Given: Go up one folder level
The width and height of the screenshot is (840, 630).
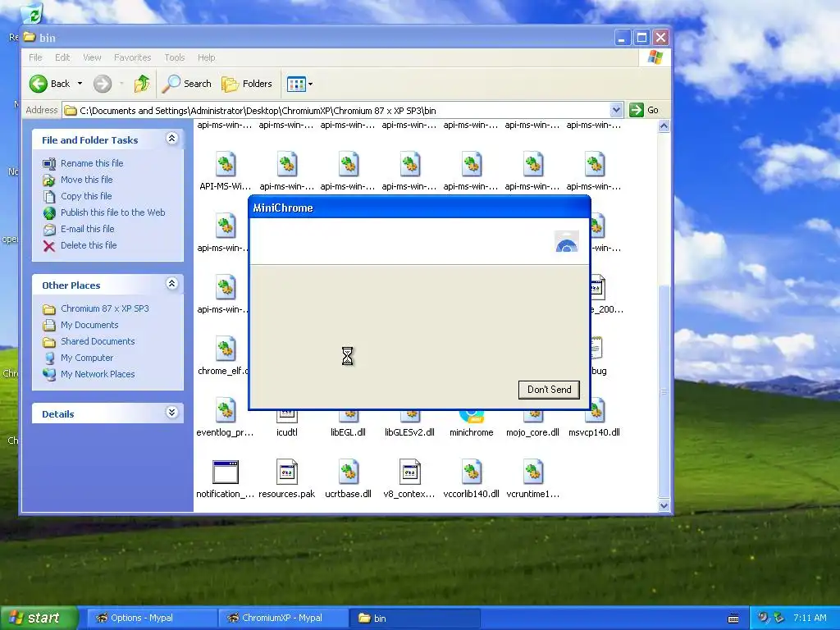Looking at the screenshot, I should 142,84.
